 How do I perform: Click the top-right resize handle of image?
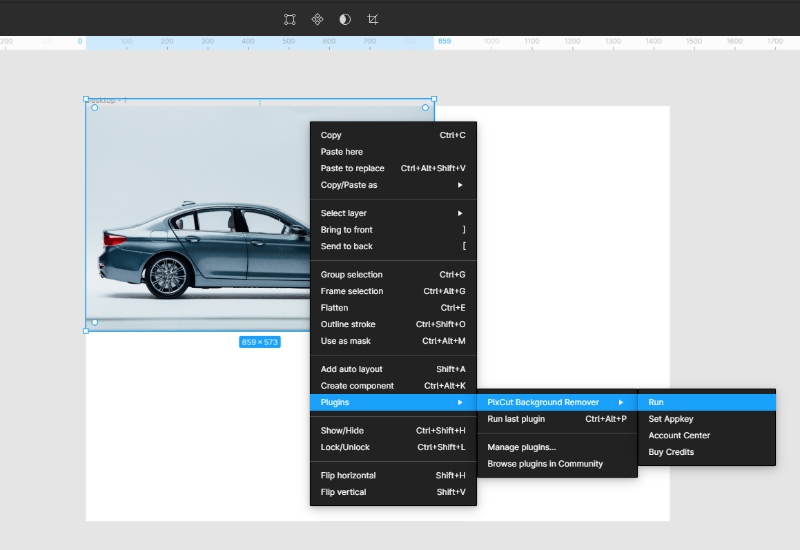[434, 99]
